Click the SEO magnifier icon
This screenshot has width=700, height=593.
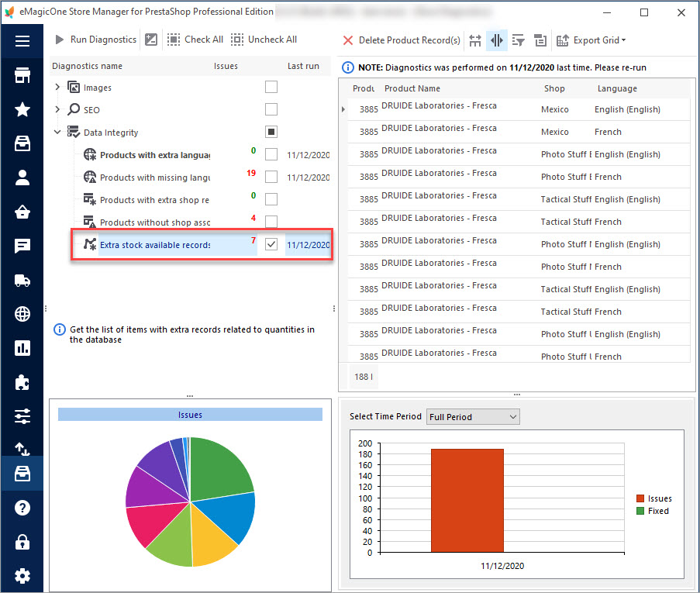[74, 109]
